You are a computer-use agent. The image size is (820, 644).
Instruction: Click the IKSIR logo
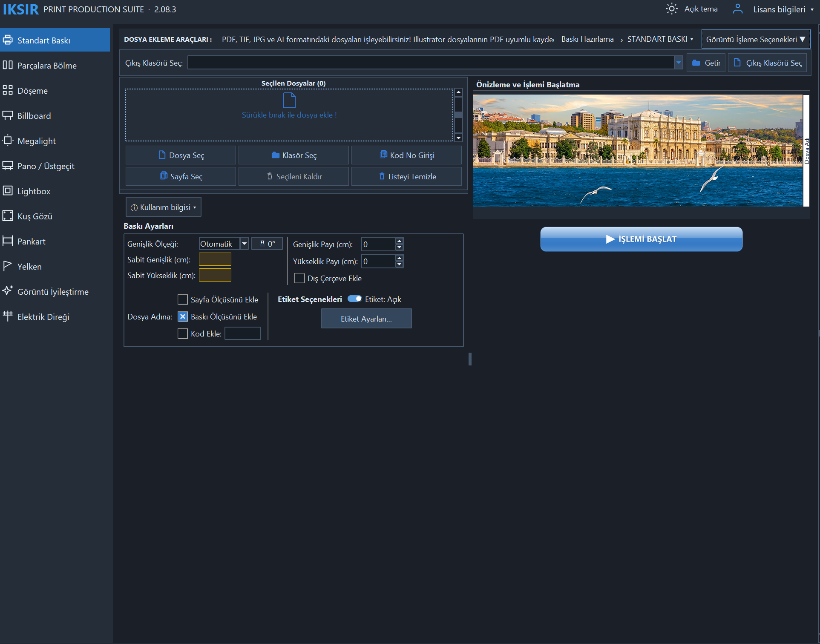(x=21, y=9)
